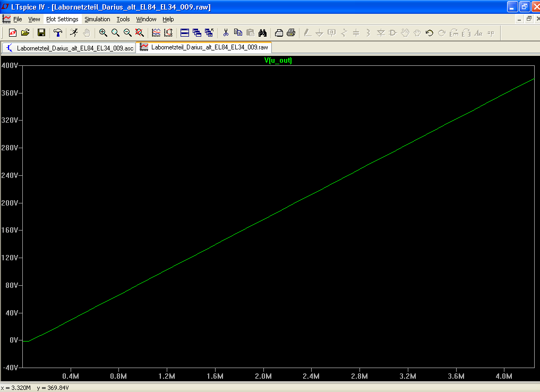Click the Place Component gate icon
Screen dimensions: 540x392
pos(392,33)
